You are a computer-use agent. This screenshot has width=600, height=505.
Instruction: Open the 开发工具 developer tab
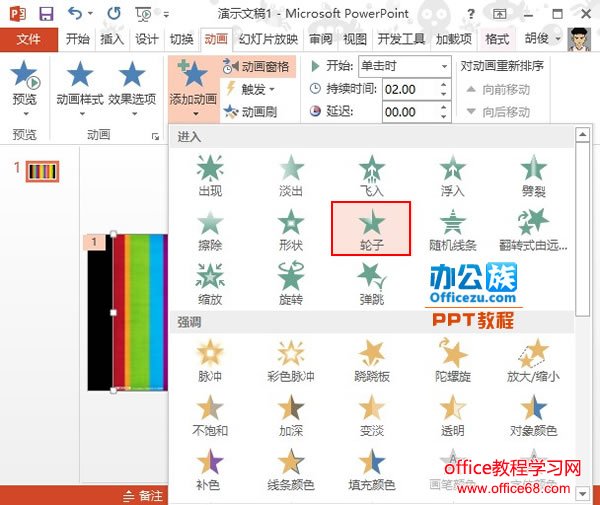tap(401, 39)
